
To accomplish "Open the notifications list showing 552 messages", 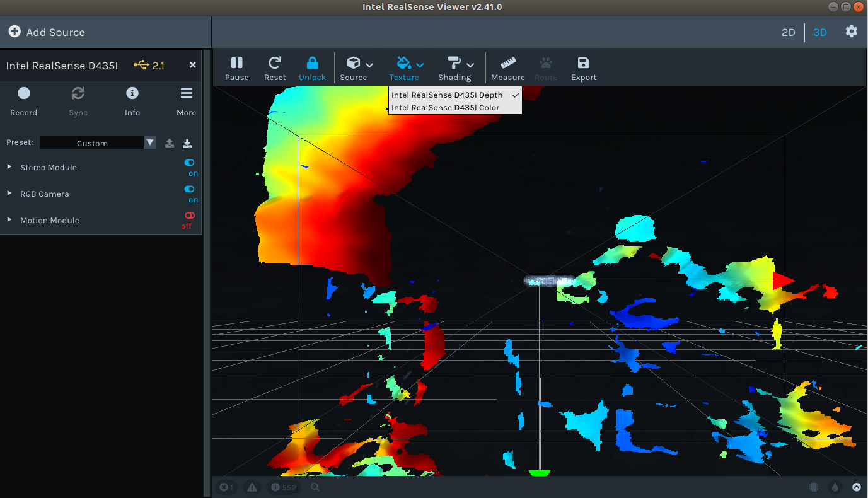I will 284,487.
